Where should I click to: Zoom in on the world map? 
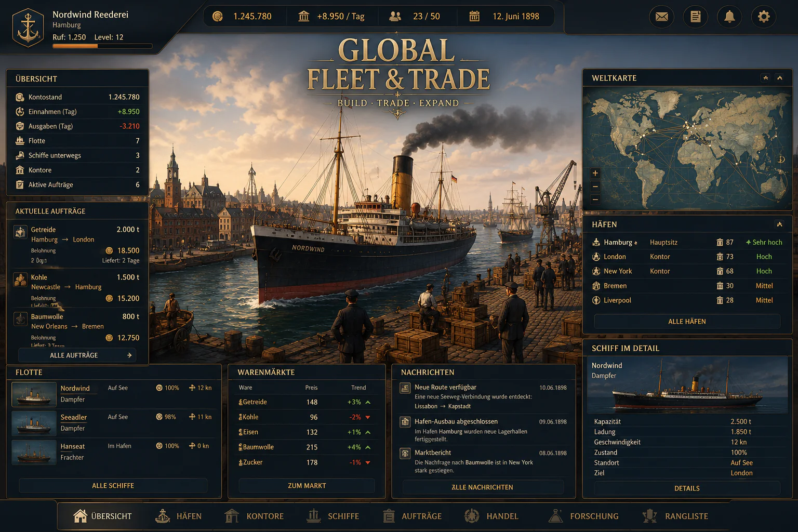595,174
